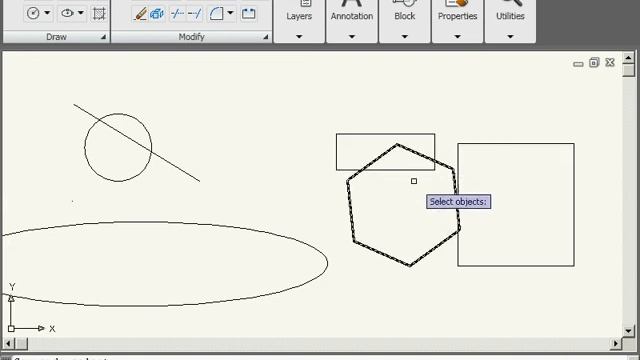Click the vertical scrollbar thumb

[629, 70]
